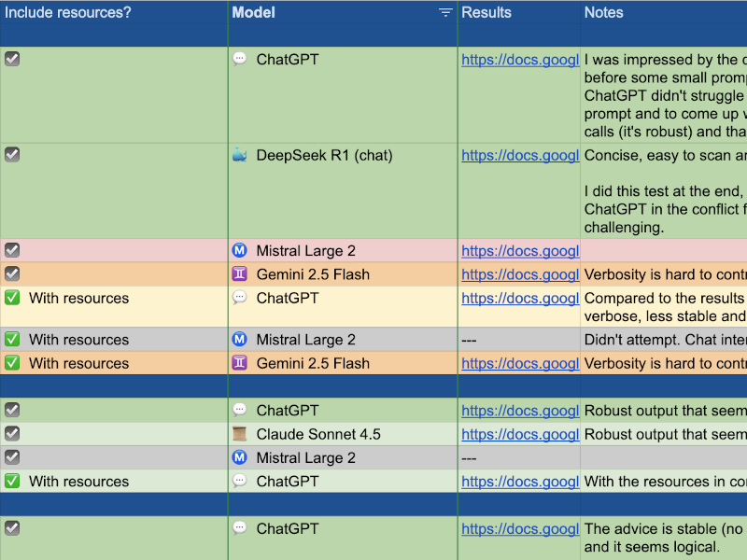The image size is (747, 560).
Task: Click the ChatGPT speech-bubble icon in the top row
Action: 240,59
